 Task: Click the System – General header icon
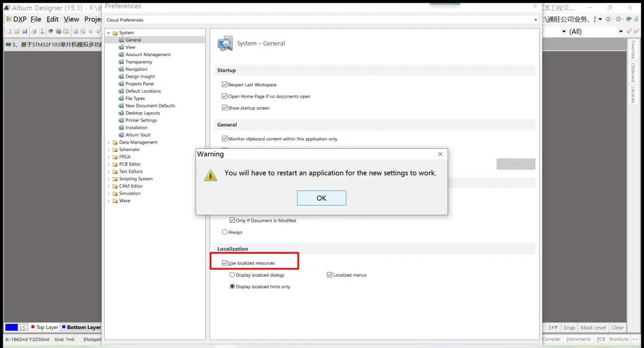click(225, 44)
